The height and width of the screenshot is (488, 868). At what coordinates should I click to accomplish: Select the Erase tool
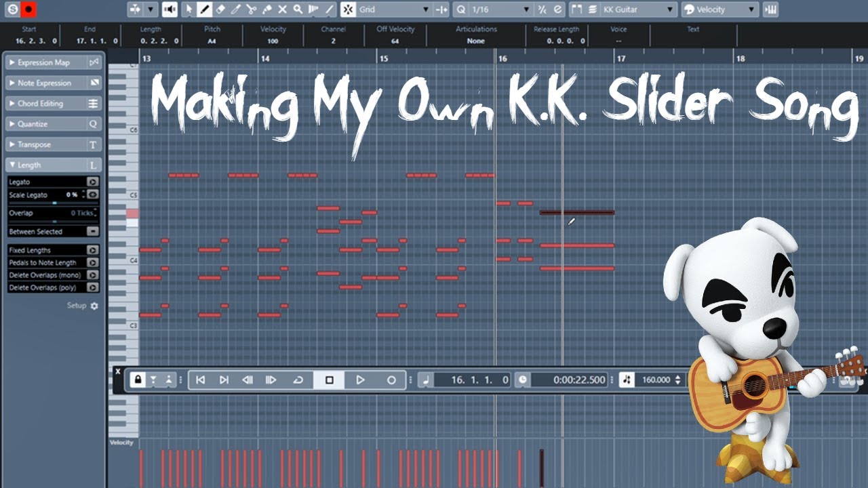point(220,9)
